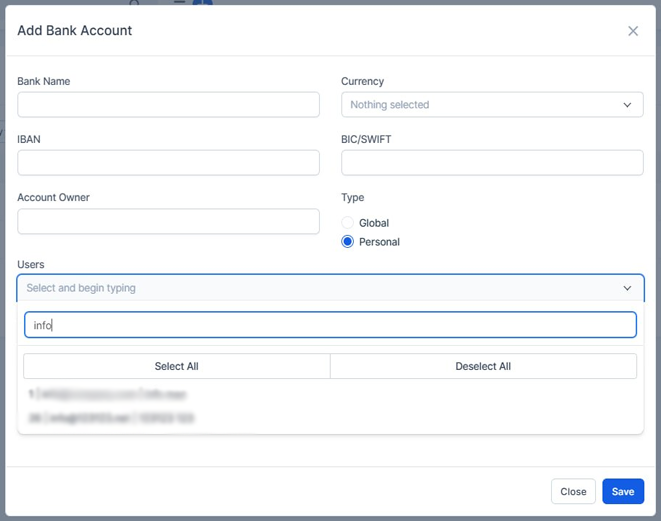661x521 pixels.
Task: Click the Bank Name input field
Action: pyautogui.click(x=168, y=105)
